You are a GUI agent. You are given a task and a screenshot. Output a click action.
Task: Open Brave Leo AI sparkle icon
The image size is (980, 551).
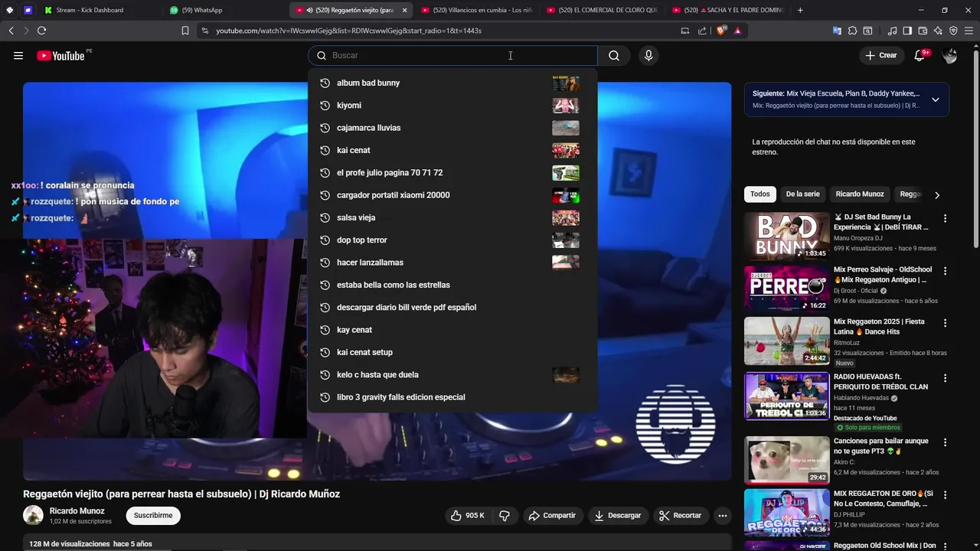coord(938,31)
